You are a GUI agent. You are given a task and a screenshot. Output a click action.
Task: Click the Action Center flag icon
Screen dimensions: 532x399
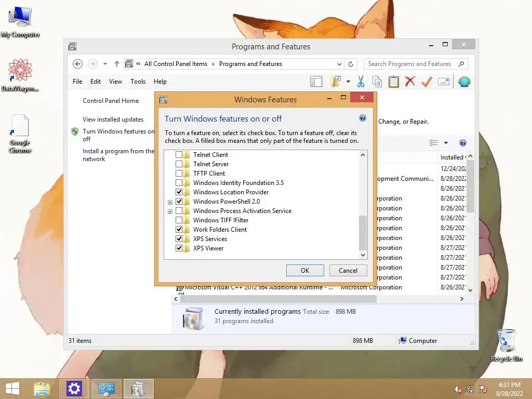[x=483, y=389]
